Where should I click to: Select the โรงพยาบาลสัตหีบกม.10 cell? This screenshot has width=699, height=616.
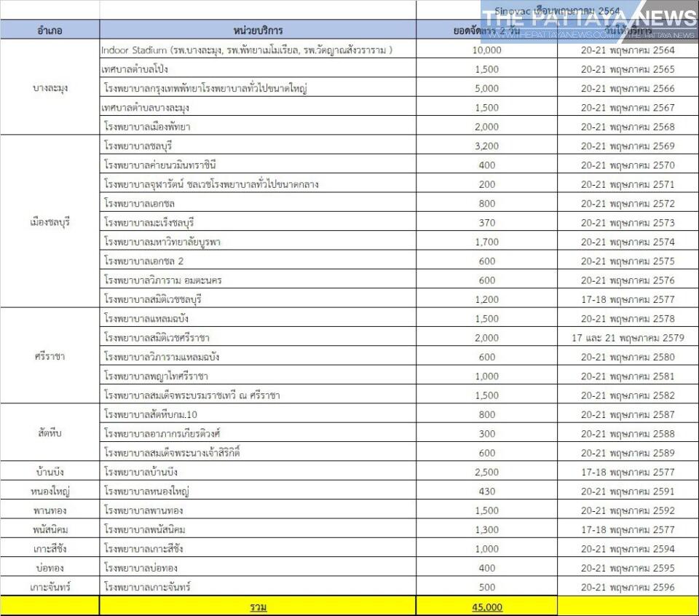coord(258,414)
